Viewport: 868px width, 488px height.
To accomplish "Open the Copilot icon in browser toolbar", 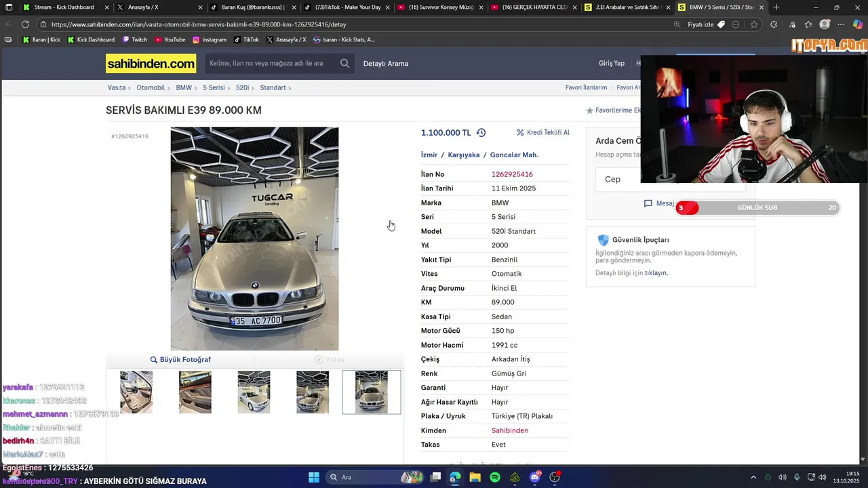I will [x=859, y=24].
